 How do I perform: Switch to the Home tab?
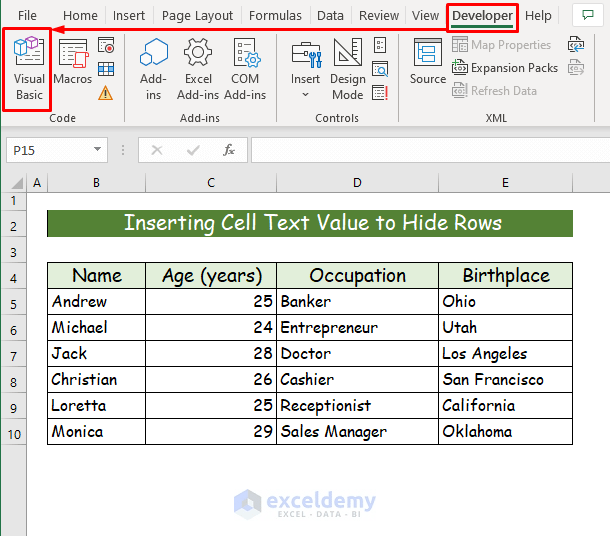[x=80, y=16]
